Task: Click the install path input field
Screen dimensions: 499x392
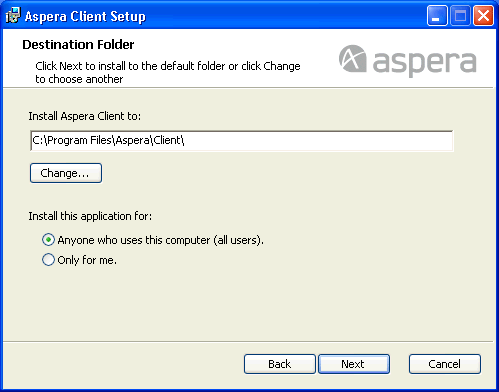Action: pyautogui.click(x=242, y=141)
